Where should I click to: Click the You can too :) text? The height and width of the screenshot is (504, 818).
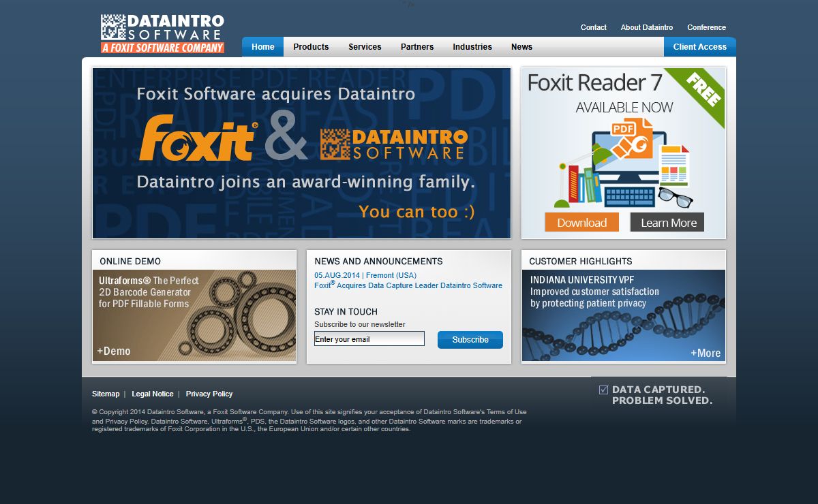[416, 212]
